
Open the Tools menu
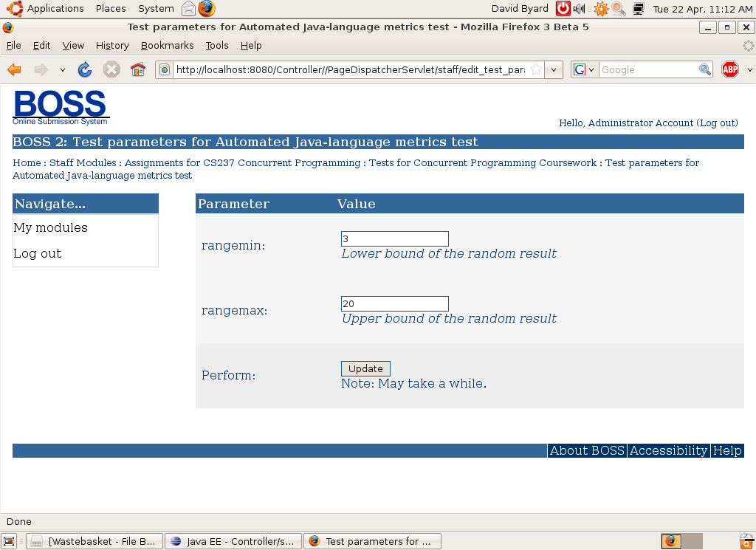217,45
